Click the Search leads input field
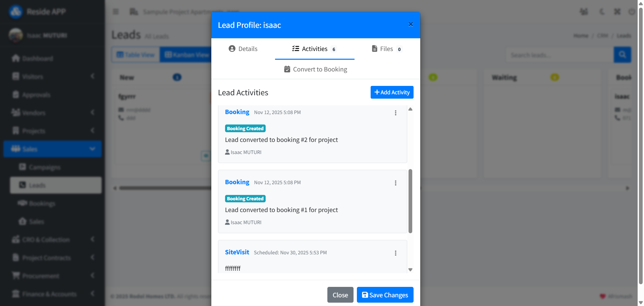This screenshot has width=644, height=306. coord(559,55)
